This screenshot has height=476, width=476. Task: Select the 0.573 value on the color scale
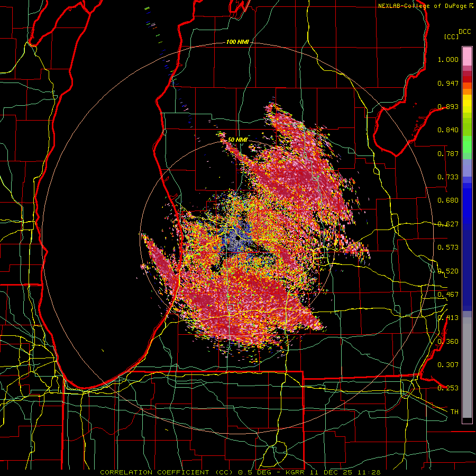[448, 248]
